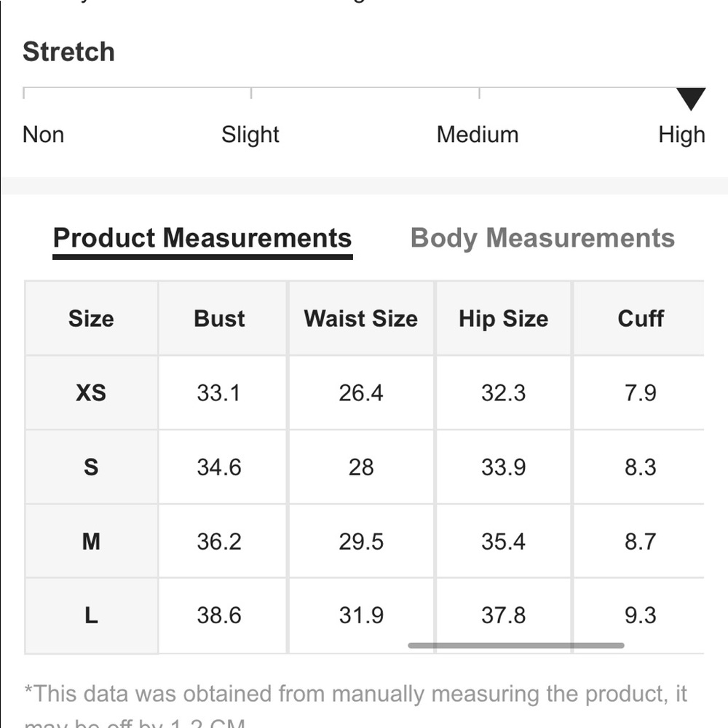This screenshot has width=728, height=728.
Task: Click the Waist Size column header
Action: [x=361, y=319]
